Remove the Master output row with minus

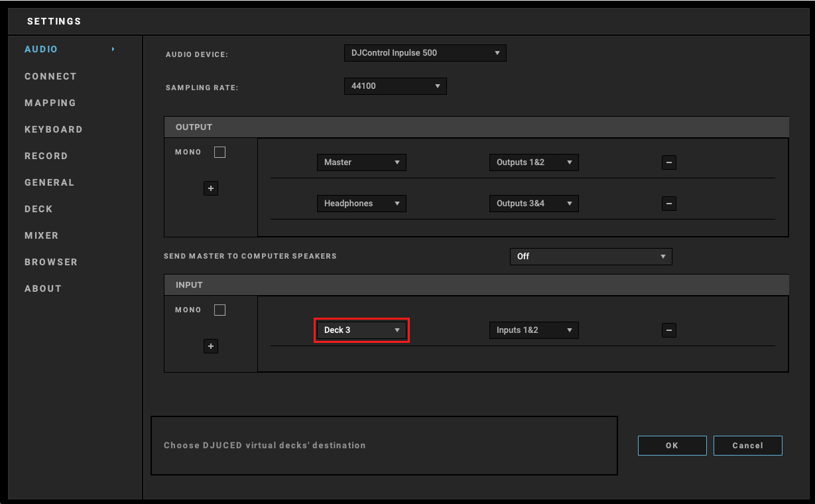pyautogui.click(x=669, y=162)
